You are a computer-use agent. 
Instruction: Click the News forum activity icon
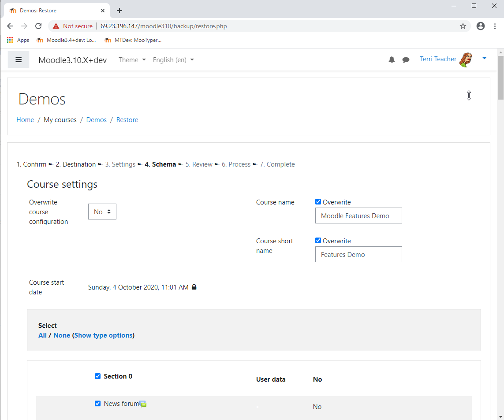click(x=143, y=404)
